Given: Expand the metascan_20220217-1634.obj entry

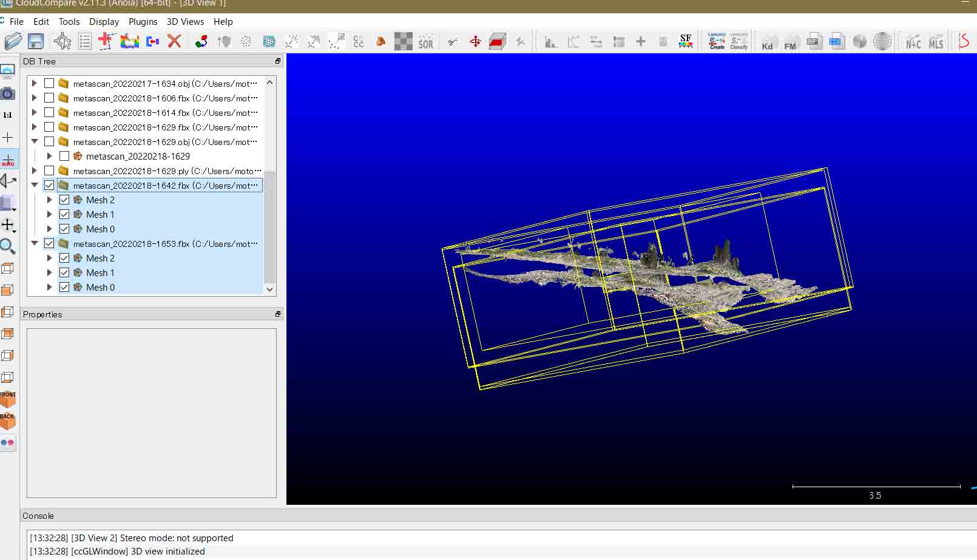Looking at the screenshot, I should 35,83.
